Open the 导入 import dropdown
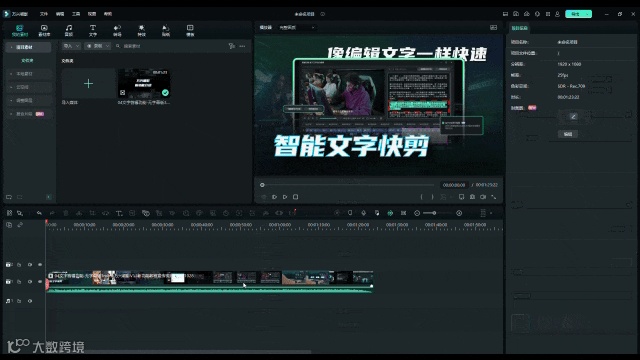 71,46
